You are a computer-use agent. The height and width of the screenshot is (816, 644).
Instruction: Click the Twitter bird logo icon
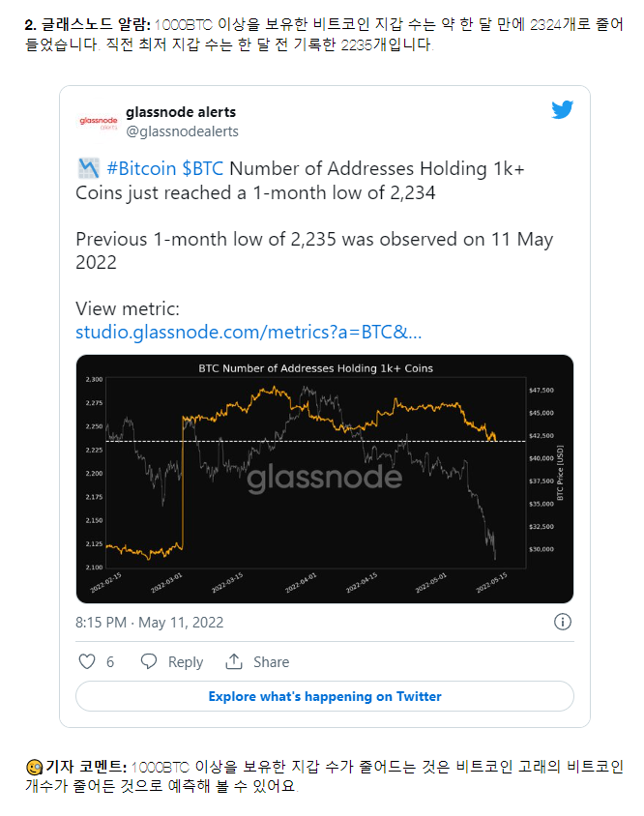562,109
